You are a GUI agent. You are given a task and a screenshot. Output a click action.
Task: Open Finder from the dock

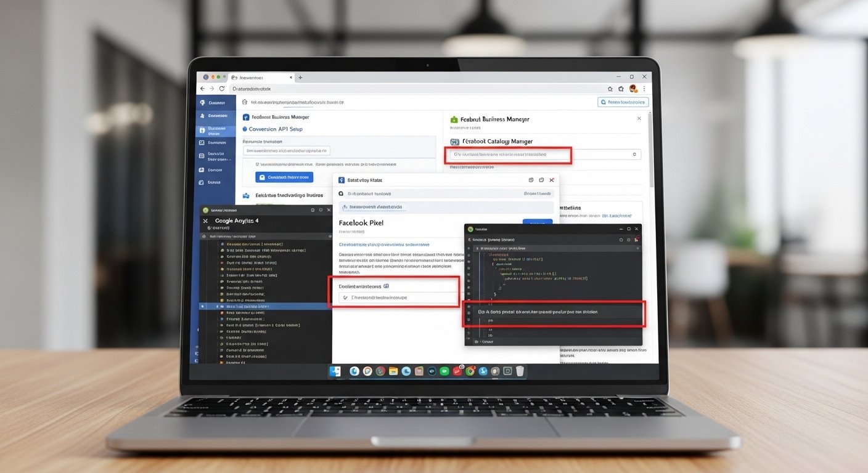[335, 371]
